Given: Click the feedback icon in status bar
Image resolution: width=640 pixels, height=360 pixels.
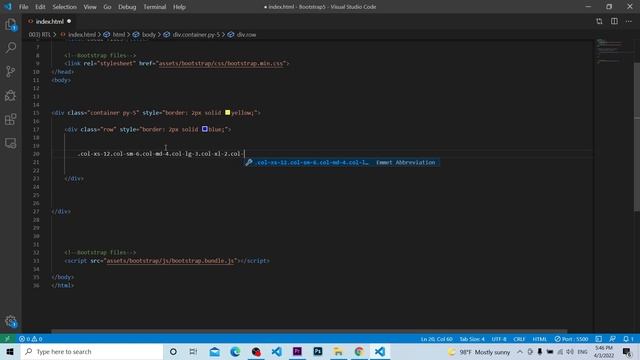Looking at the screenshot, I should (x=613, y=339).
